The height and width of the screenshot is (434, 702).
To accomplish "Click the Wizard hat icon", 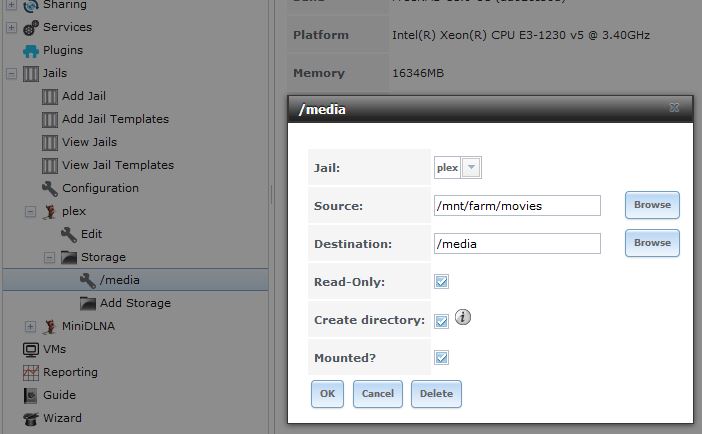I will (30, 418).
